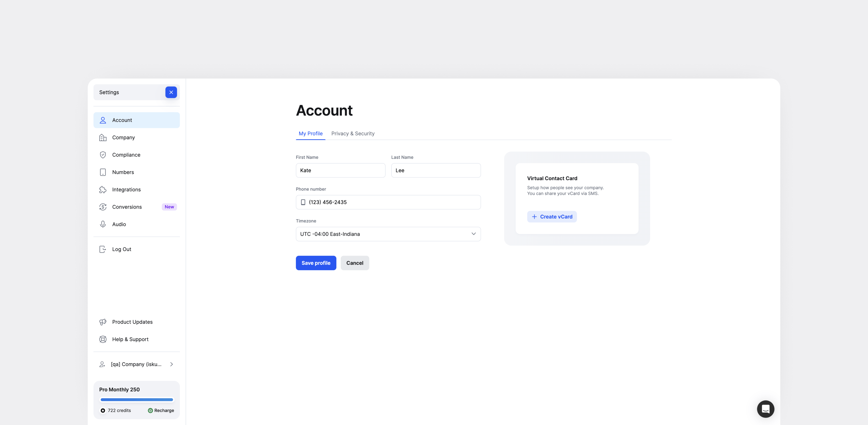Select Integrations in the sidebar
868x425 pixels.
click(x=136, y=190)
